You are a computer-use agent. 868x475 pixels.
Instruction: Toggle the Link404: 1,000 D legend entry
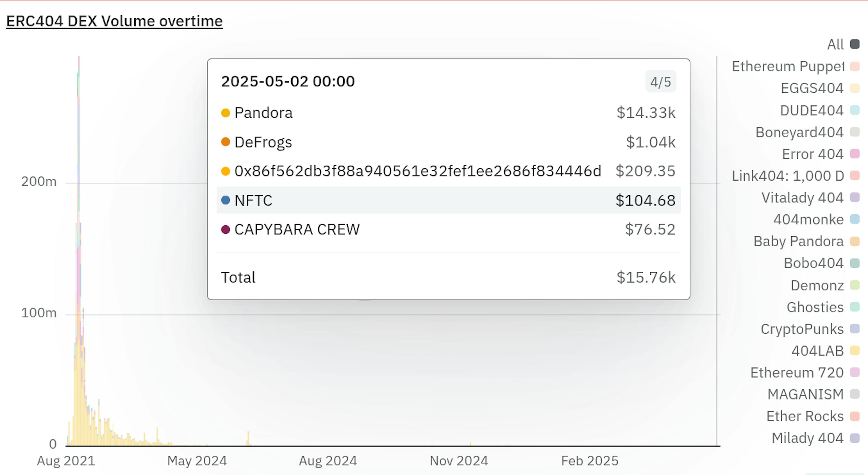(788, 176)
